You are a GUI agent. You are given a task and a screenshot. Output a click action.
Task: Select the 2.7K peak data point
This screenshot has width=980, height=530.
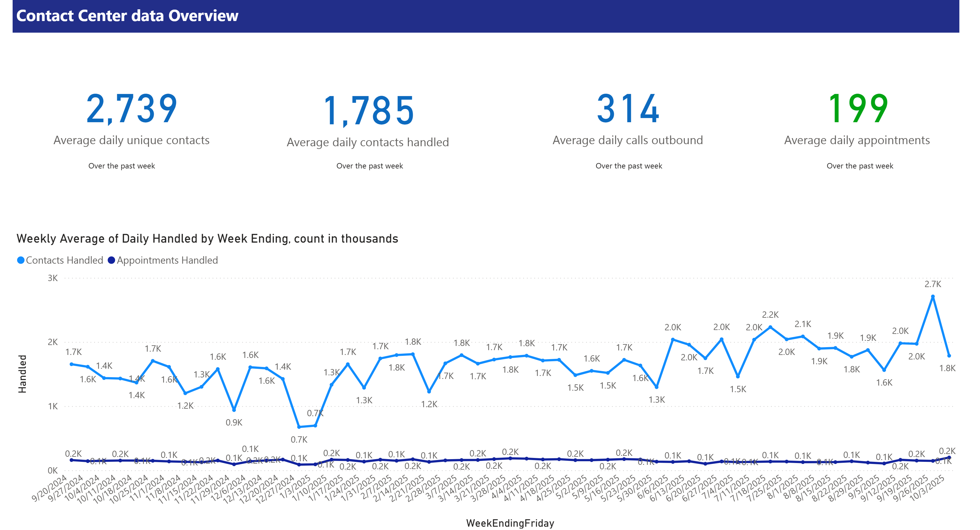(933, 297)
